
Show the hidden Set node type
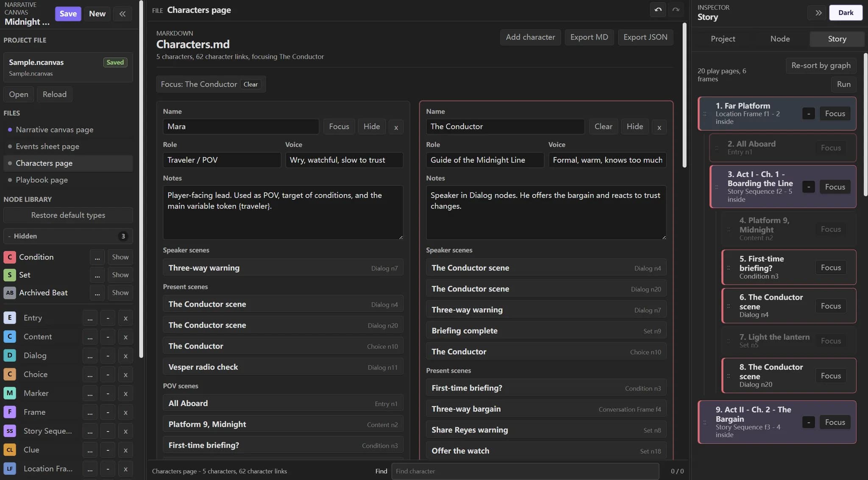(x=120, y=275)
